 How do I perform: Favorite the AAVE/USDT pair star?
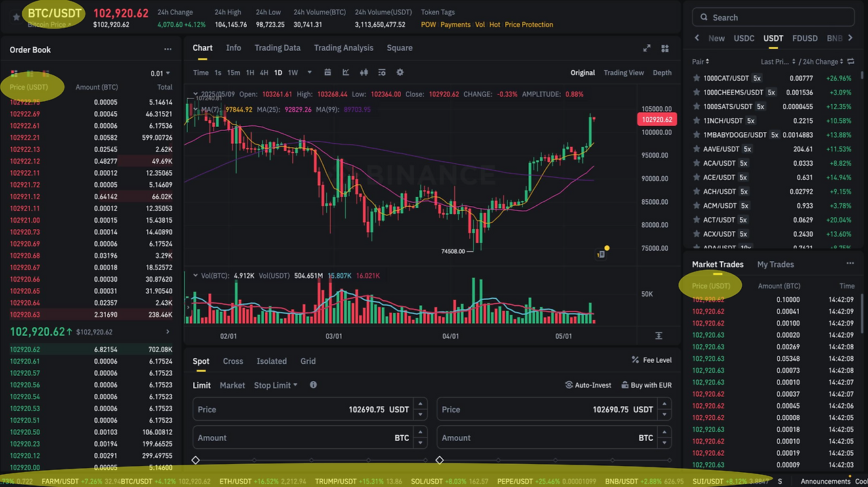coord(696,149)
